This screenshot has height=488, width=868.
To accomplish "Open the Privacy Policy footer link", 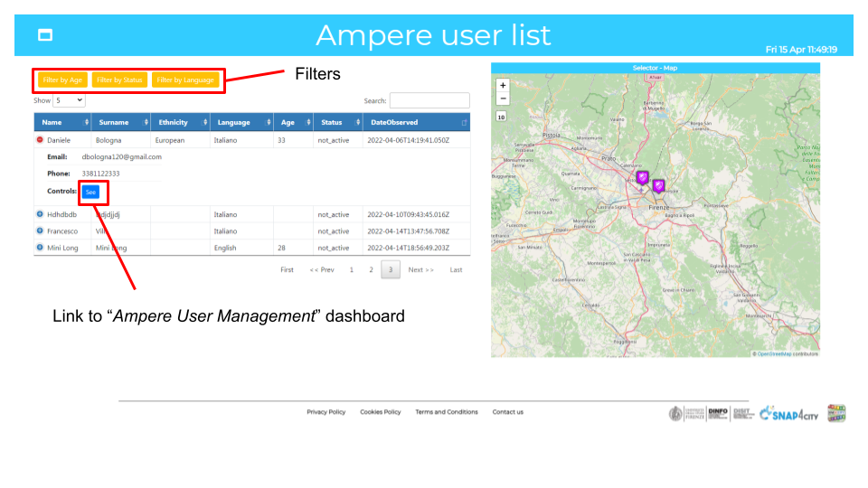I will coord(325,412).
